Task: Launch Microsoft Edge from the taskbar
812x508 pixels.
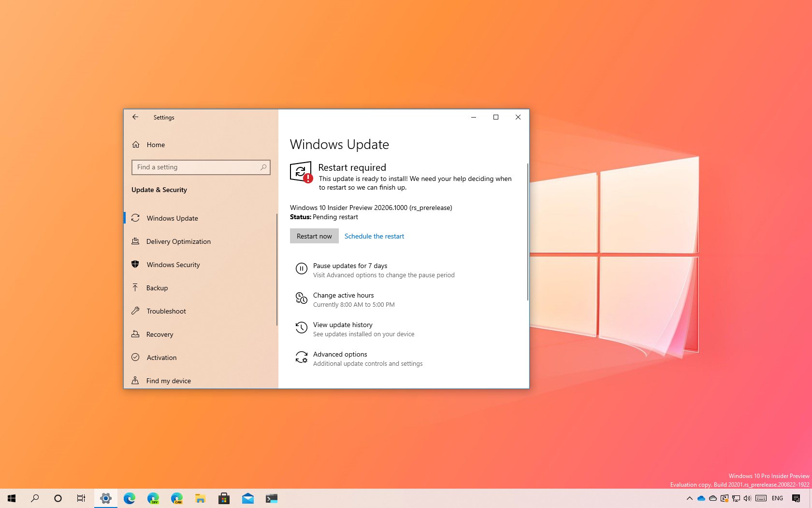Action: (x=129, y=498)
